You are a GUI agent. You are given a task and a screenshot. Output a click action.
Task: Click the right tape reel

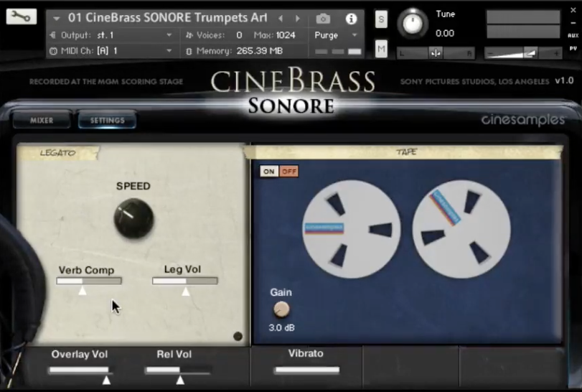(x=461, y=229)
